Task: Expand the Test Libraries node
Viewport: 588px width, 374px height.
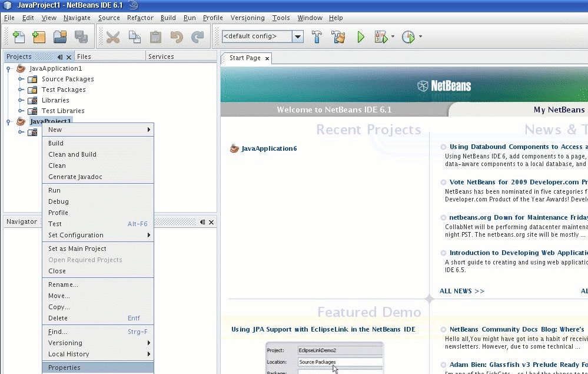Action: pos(21,111)
